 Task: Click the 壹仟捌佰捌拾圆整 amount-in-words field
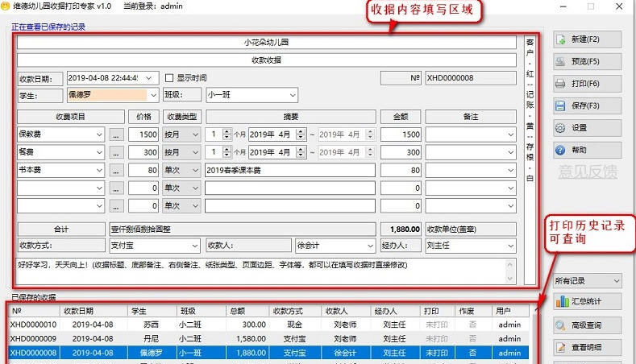(x=243, y=230)
